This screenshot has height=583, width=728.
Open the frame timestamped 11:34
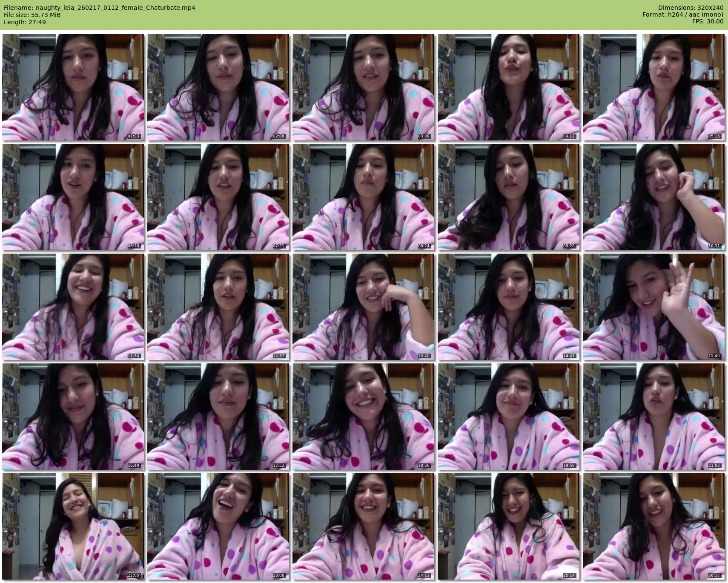(x=73, y=307)
